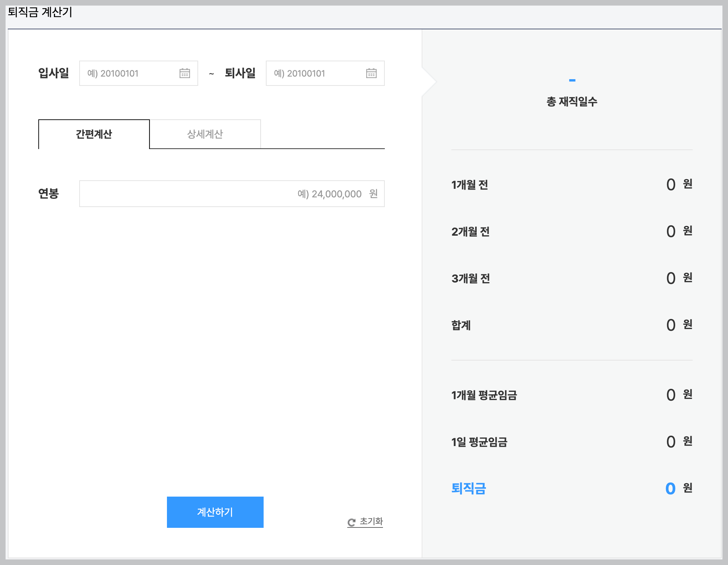Open the calendar picker for 입사일
This screenshot has height=565, width=728.
tap(185, 73)
